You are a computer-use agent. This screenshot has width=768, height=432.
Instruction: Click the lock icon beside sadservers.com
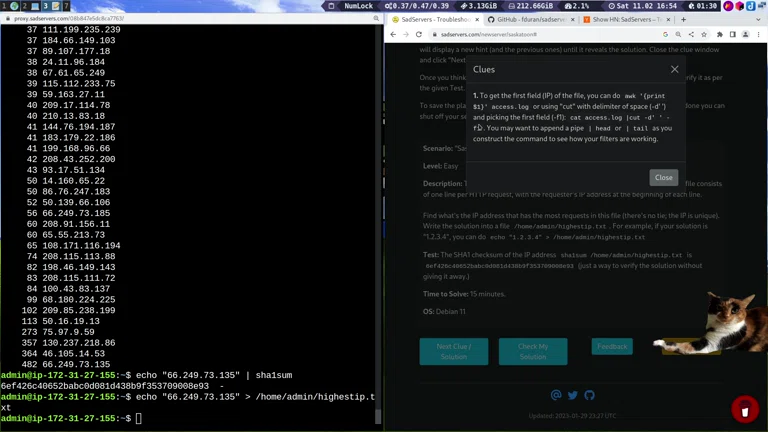coord(434,35)
